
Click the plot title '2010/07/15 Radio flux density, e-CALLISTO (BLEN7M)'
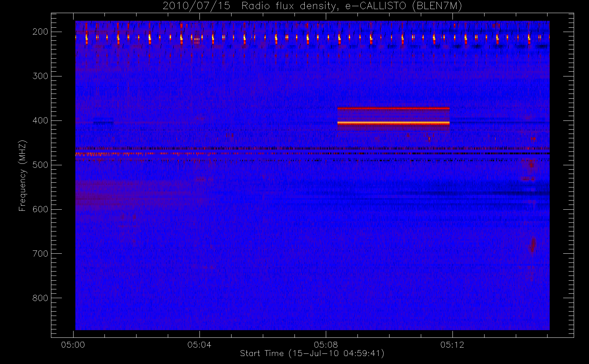click(312, 6)
